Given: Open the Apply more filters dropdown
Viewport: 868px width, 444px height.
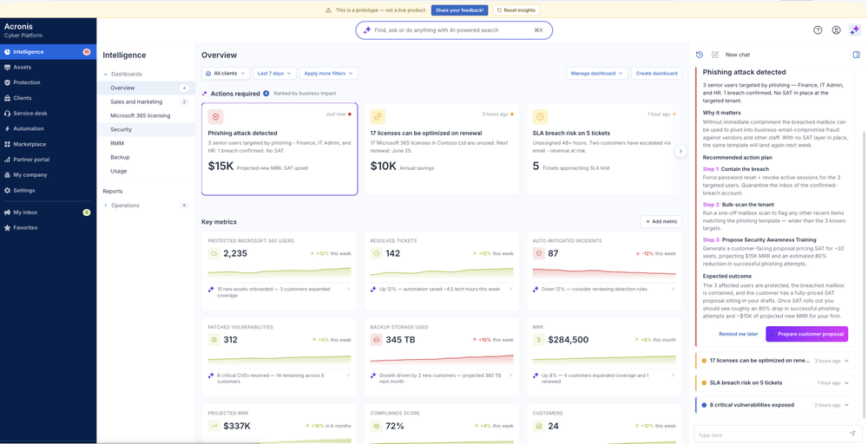Looking at the screenshot, I should (329, 74).
